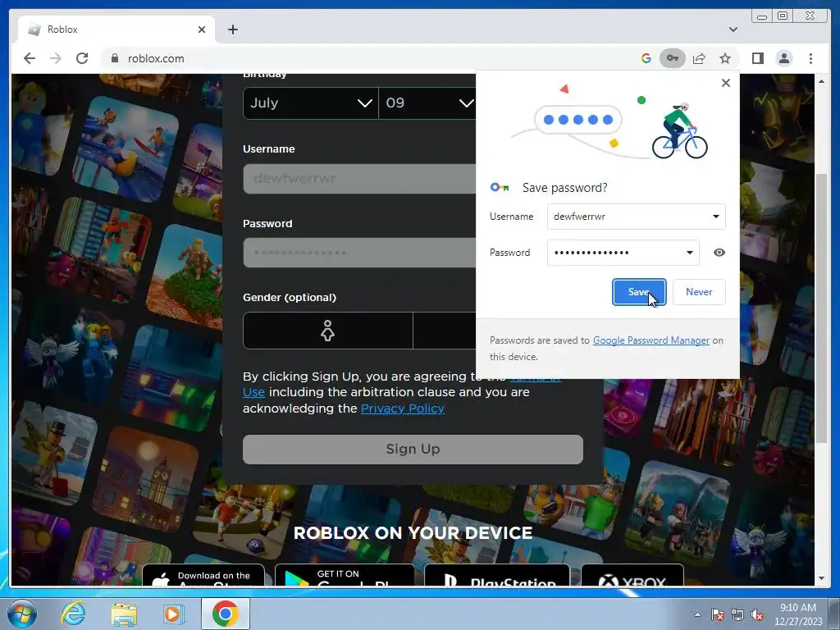Click the Download on the App Store badge

click(203, 575)
